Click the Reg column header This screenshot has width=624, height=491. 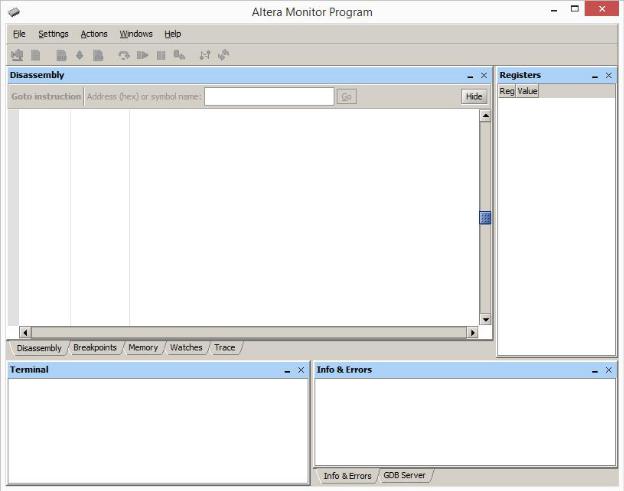click(x=507, y=91)
